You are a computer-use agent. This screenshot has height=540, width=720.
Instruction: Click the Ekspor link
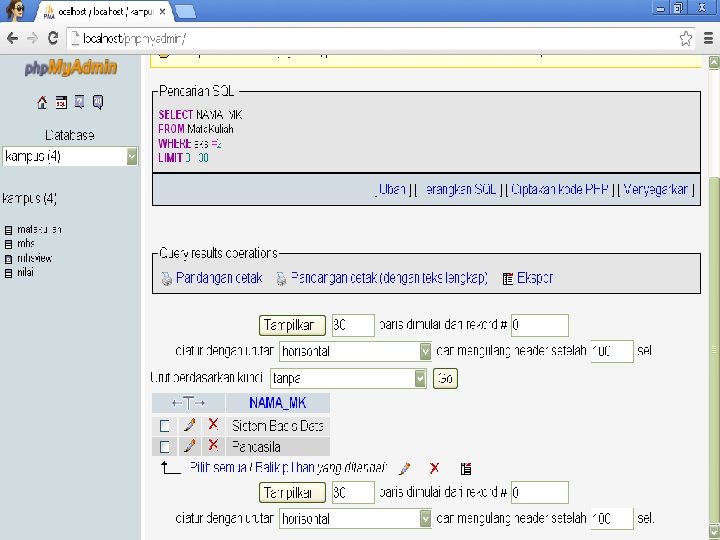(x=535, y=278)
